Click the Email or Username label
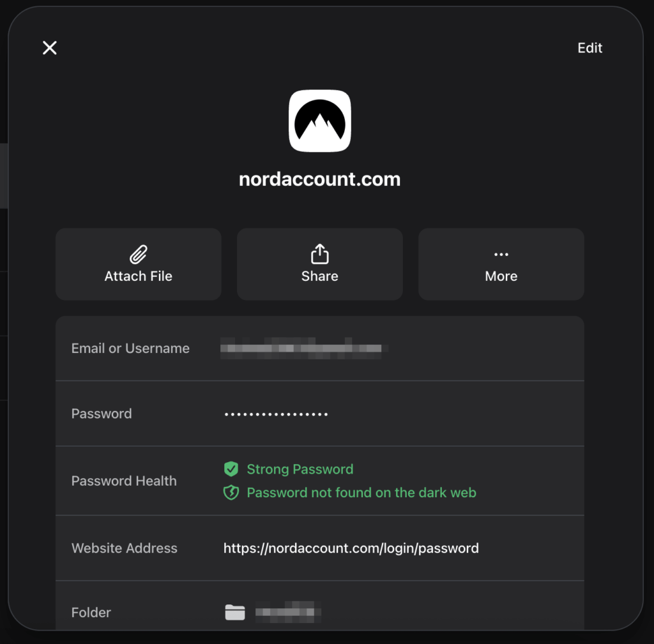Screen dimensions: 654x644 coord(130,348)
